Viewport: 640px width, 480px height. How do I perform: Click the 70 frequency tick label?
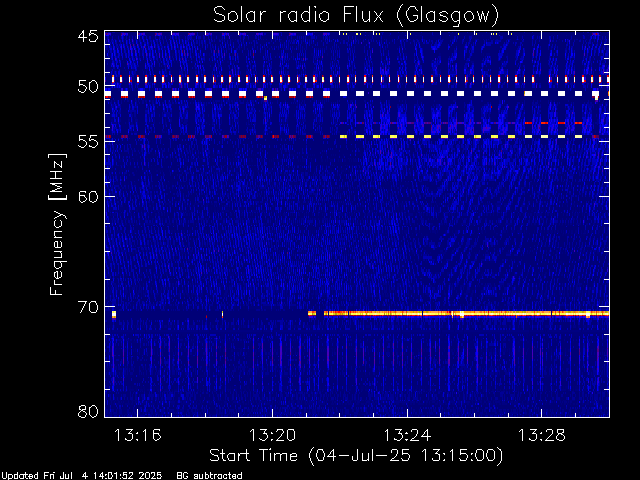[x=88, y=307]
